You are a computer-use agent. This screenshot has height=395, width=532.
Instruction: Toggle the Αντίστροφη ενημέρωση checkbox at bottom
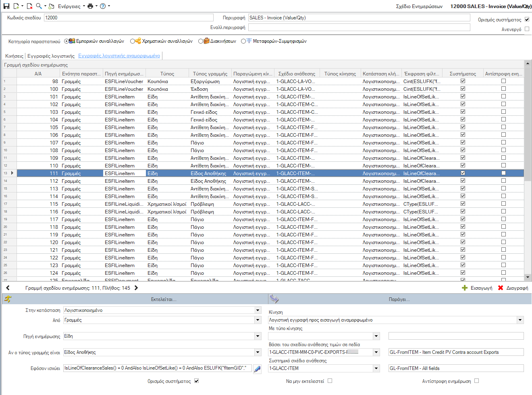point(477,381)
